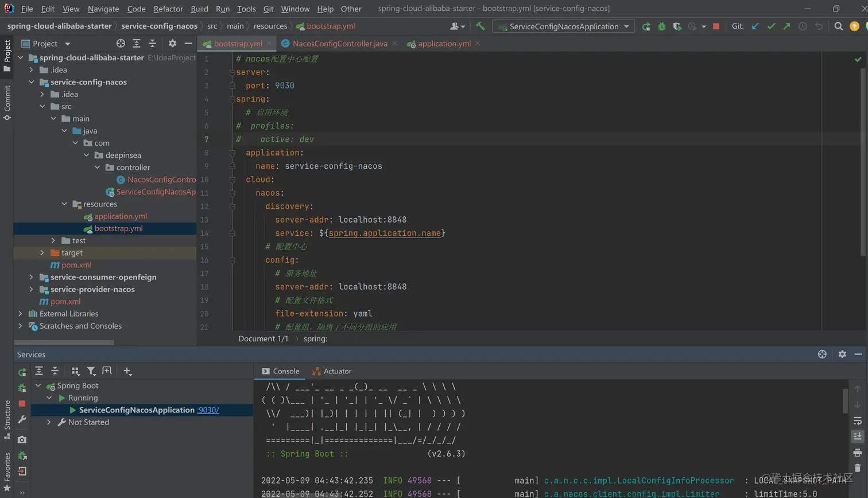Select pom.xml under service-config-nacos
Viewport: 868px width, 498px height.
coord(76,265)
